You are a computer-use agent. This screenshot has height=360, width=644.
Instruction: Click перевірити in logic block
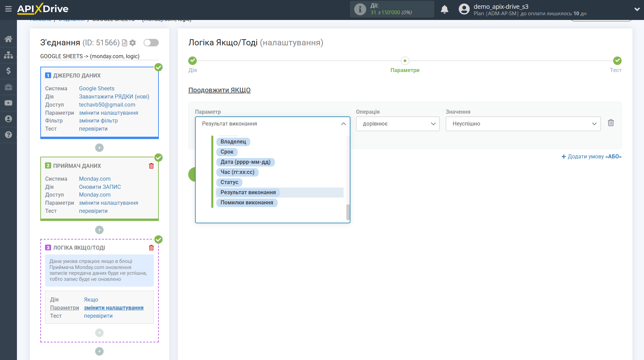click(98, 316)
